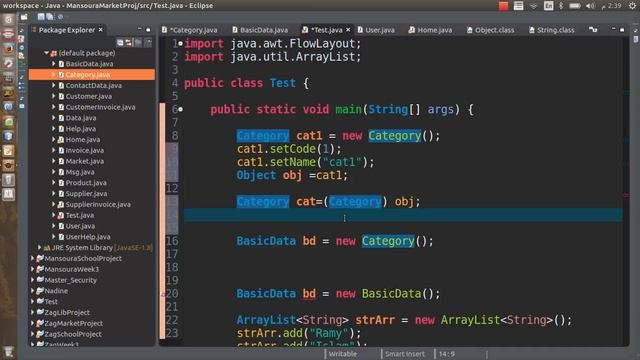The height and width of the screenshot is (360, 640).
Task: Open the sound volume indicator
Action: point(590,6)
